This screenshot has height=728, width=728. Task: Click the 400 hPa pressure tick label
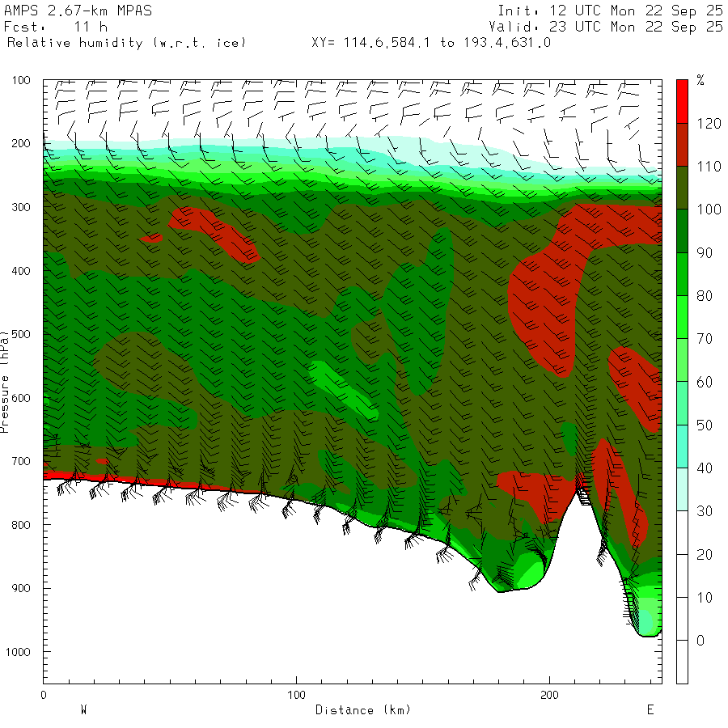click(x=21, y=271)
